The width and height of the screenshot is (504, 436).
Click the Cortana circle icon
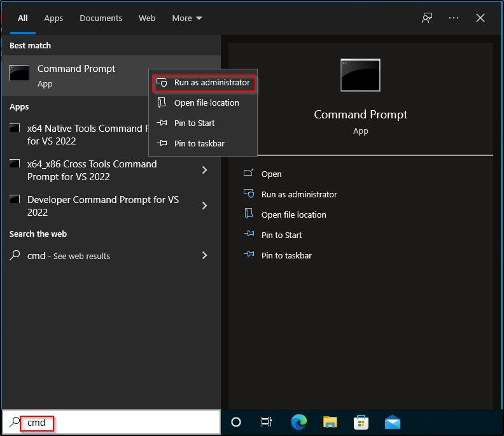click(x=236, y=422)
